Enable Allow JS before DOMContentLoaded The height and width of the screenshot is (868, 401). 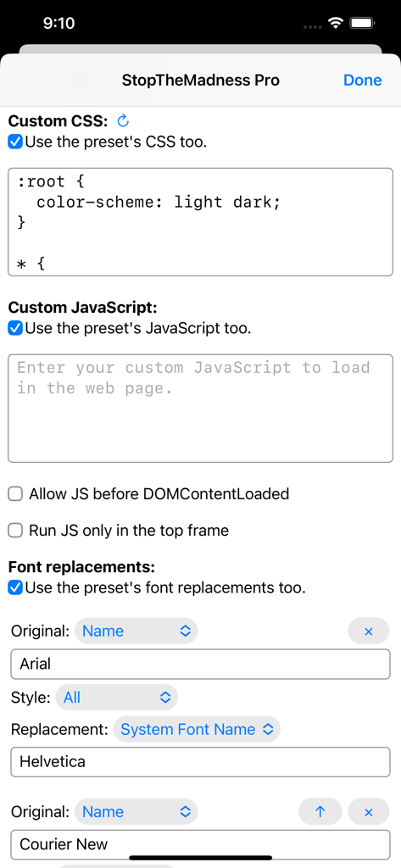15,493
